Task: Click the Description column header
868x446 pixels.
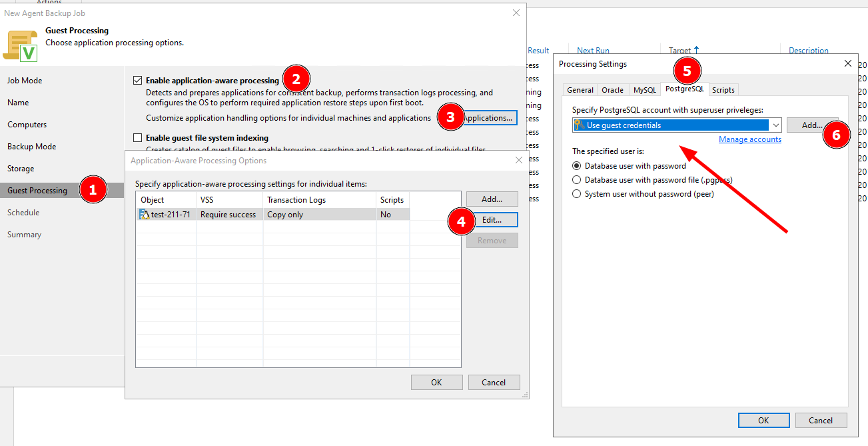Action: [x=809, y=51]
